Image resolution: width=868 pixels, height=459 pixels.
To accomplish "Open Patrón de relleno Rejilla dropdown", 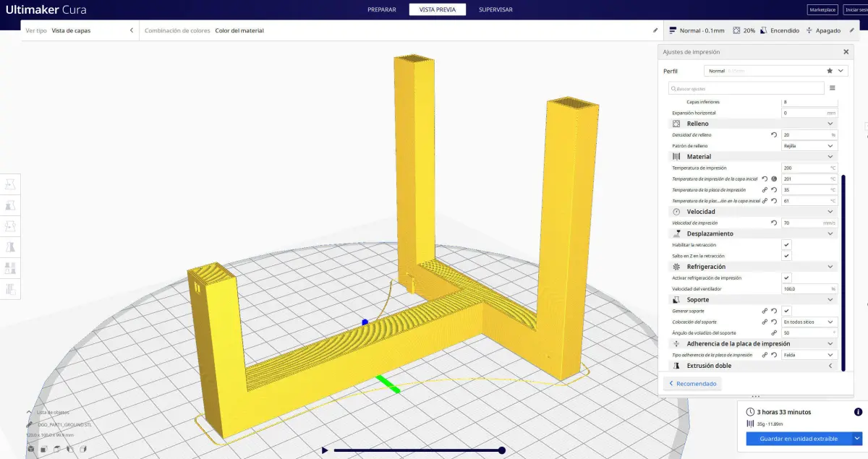I will pyautogui.click(x=809, y=145).
